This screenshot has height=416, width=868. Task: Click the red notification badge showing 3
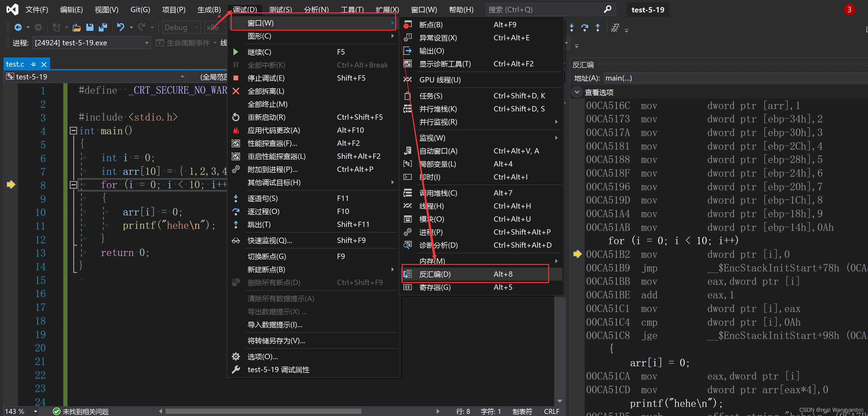tap(849, 9)
